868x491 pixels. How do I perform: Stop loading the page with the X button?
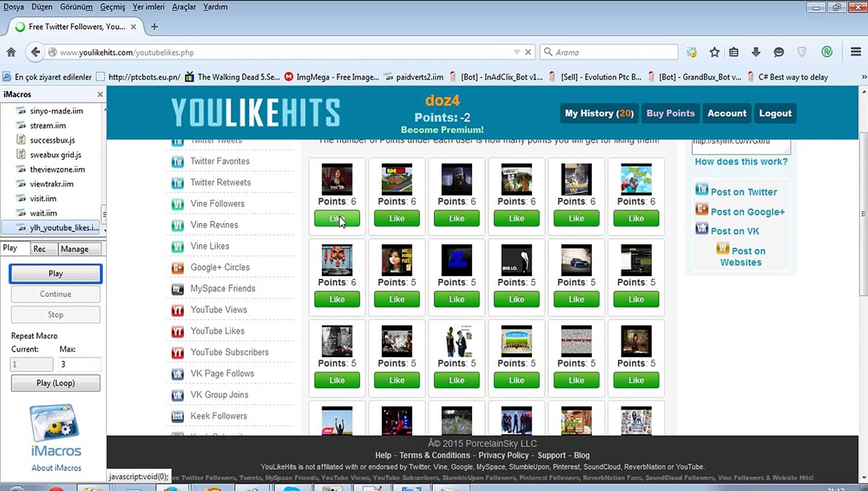click(x=528, y=52)
